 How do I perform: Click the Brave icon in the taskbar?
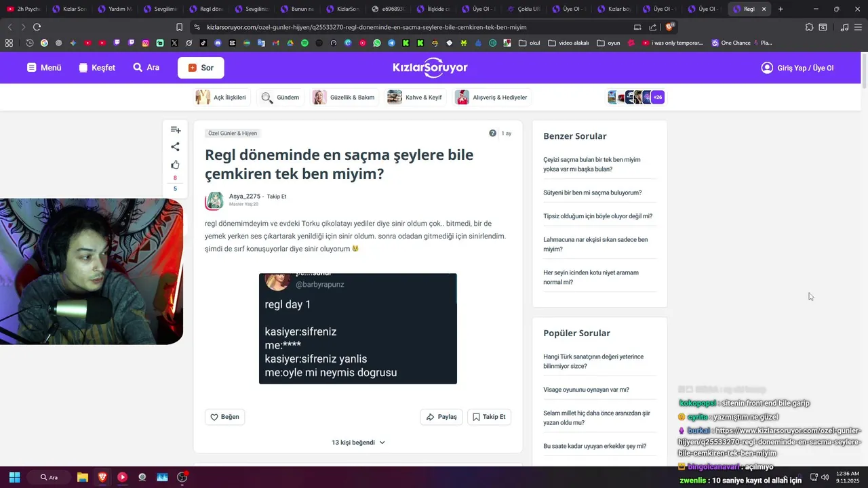coord(102,477)
